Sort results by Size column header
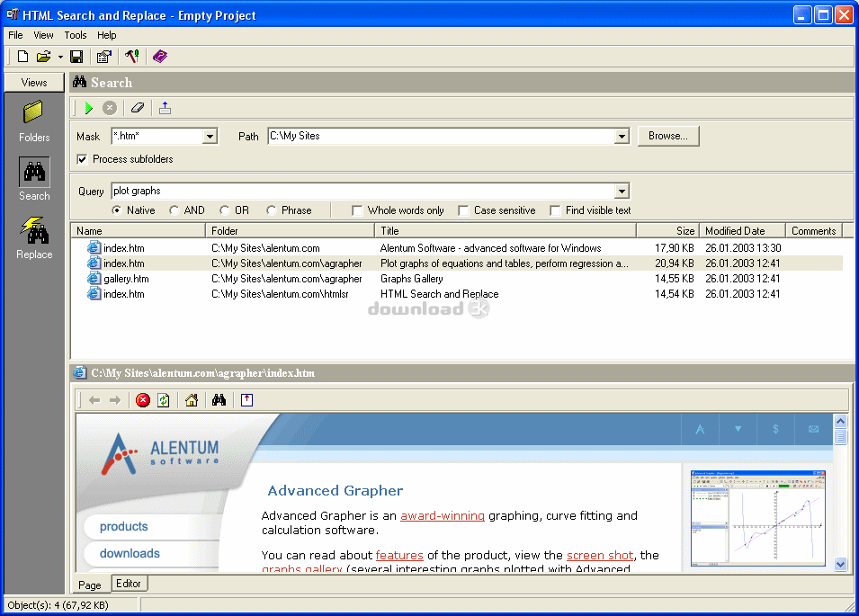Image resolution: width=859 pixels, height=616 pixels. pyautogui.click(x=667, y=230)
